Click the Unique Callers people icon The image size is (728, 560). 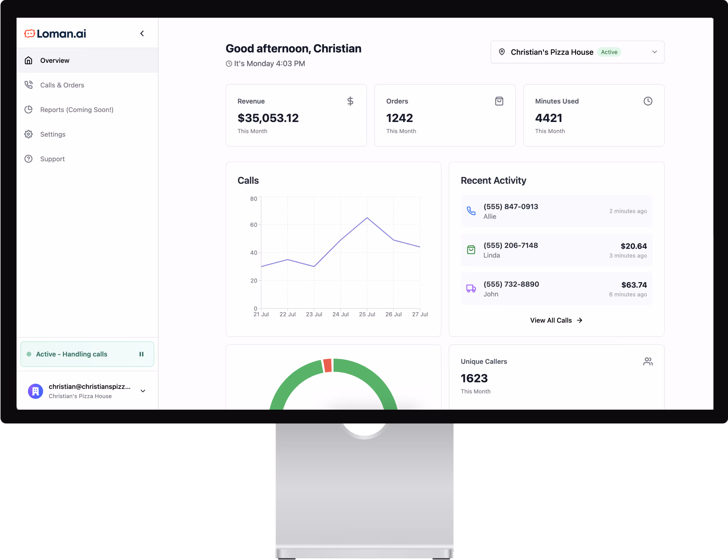(x=648, y=362)
